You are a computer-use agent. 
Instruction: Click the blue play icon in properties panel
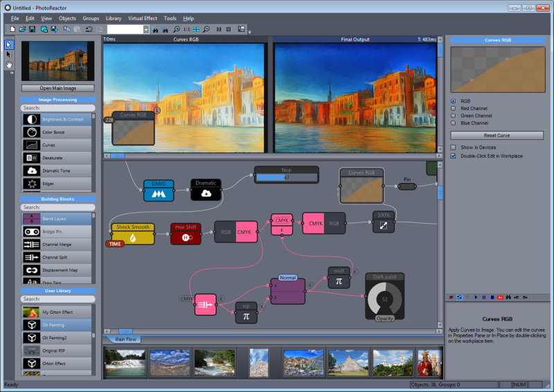coord(476,296)
